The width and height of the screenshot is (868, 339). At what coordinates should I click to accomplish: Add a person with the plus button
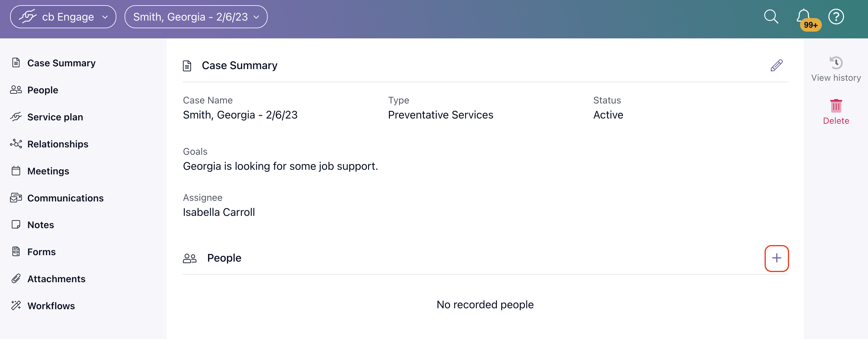click(776, 258)
